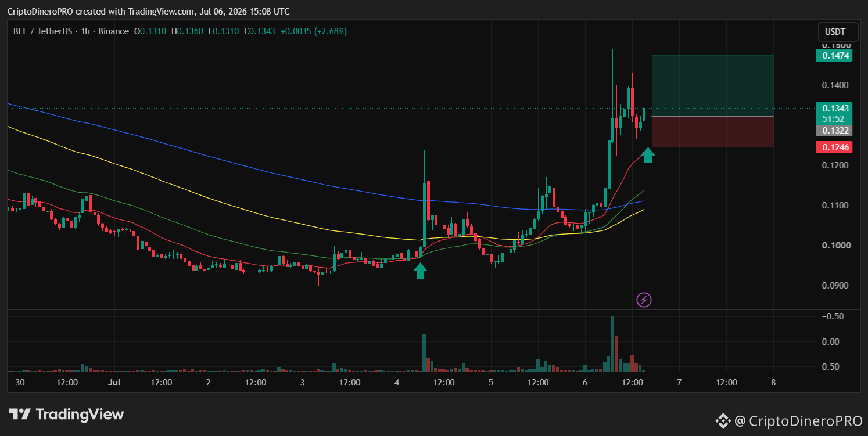Screen dimensions: 868x436
Task: Click the red 0.1246 stop price label
Action: coord(834,147)
